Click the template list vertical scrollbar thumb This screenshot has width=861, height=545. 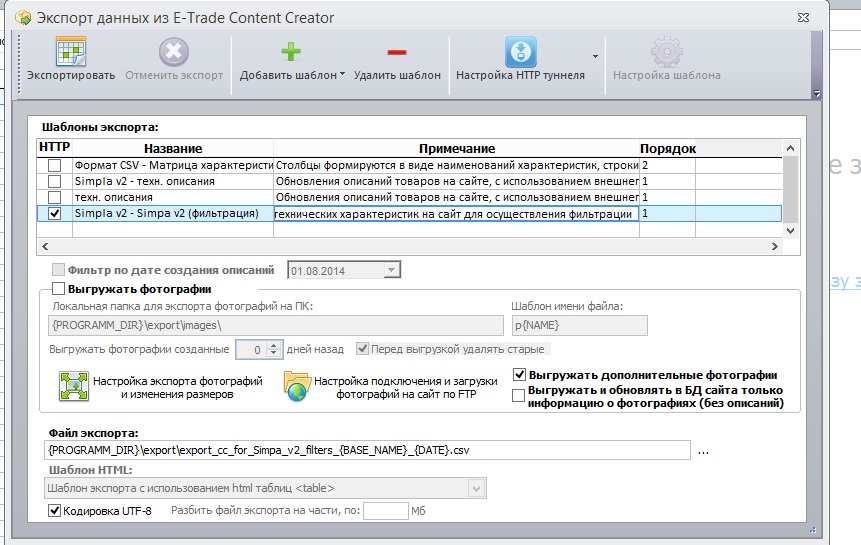pyautogui.click(x=790, y=189)
